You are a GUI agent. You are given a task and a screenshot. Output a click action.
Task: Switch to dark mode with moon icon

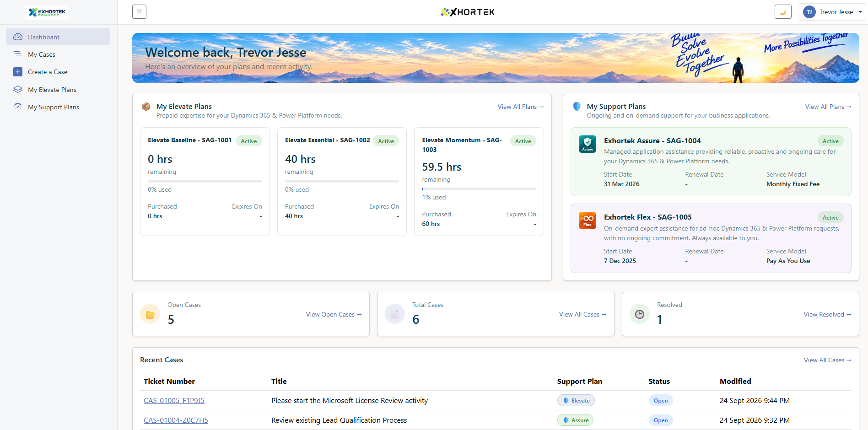coord(783,12)
